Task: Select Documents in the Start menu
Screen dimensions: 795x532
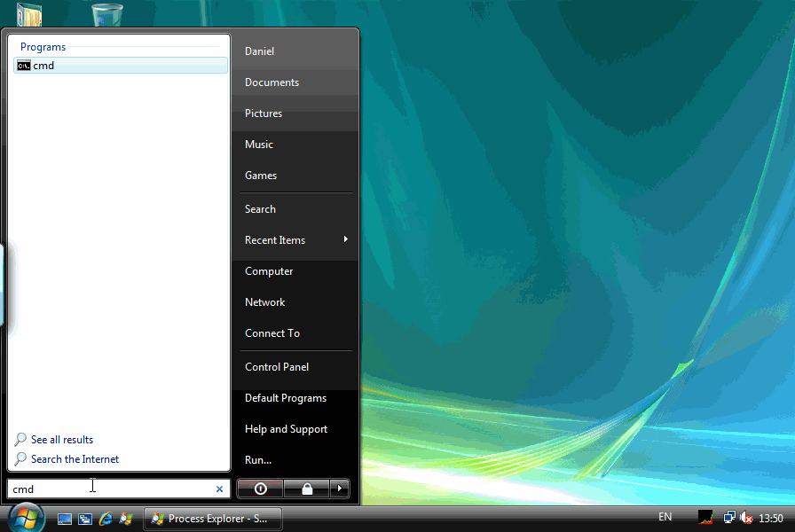Action: coord(271,82)
